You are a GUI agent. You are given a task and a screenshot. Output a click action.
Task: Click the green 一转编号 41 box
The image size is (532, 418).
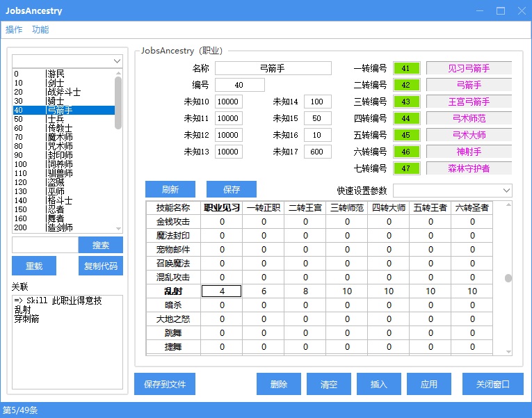pyautogui.click(x=407, y=68)
